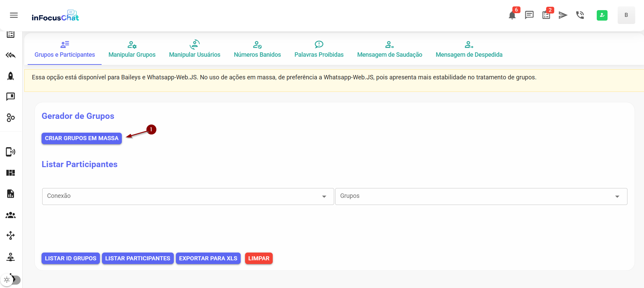This screenshot has width=644, height=288.
Task: Click the paper plane send icon
Action: click(x=563, y=15)
